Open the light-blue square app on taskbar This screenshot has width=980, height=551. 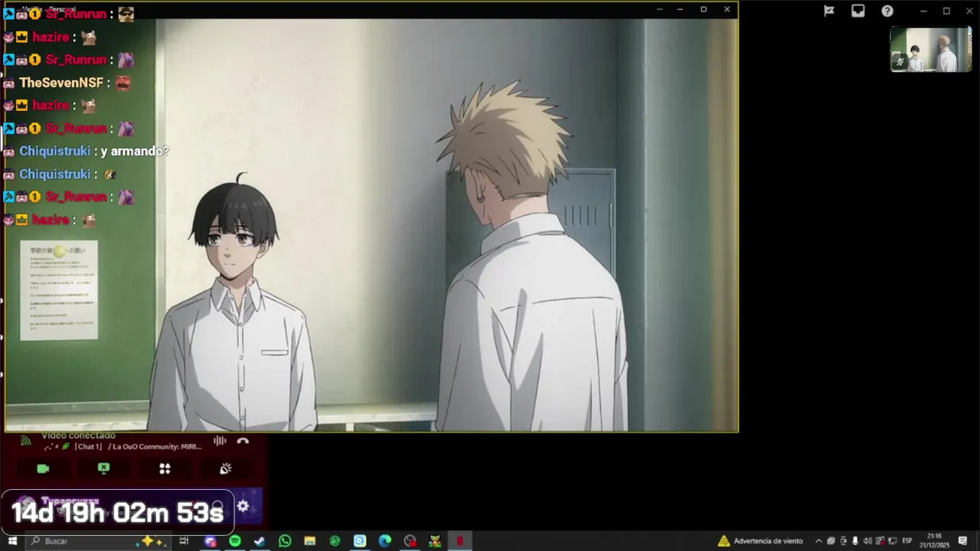tap(360, 541)
